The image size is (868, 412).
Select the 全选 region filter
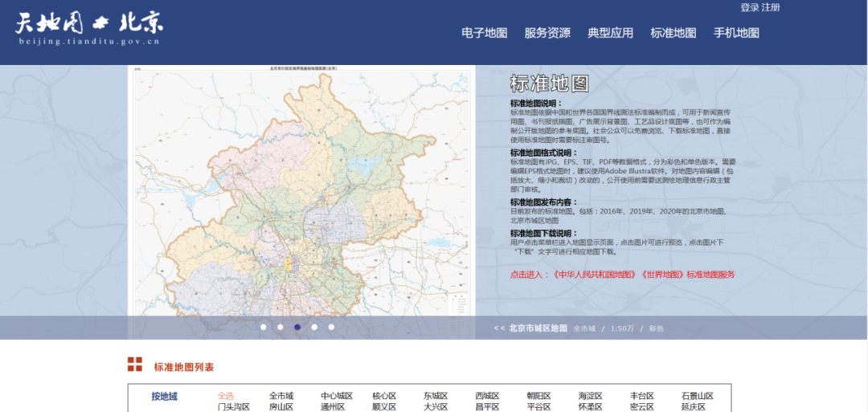coord(226,396)
